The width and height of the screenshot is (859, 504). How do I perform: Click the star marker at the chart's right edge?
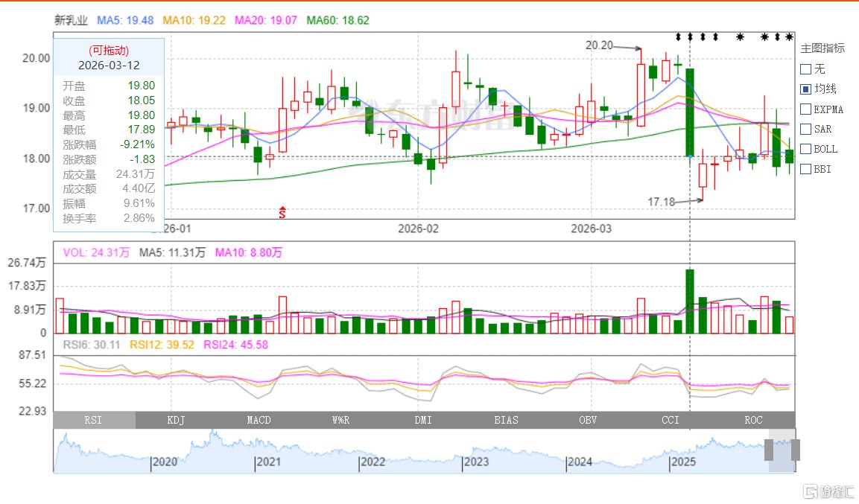click(789, 36)
